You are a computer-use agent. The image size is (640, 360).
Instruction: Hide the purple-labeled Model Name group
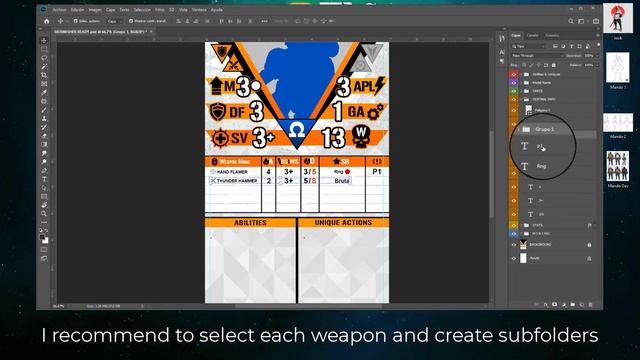click(514, 82)
